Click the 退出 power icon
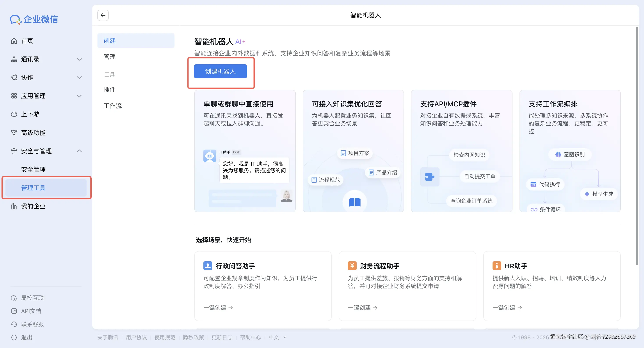The width and height of the screenshot is (644, 348). click(x=14, y=337)
